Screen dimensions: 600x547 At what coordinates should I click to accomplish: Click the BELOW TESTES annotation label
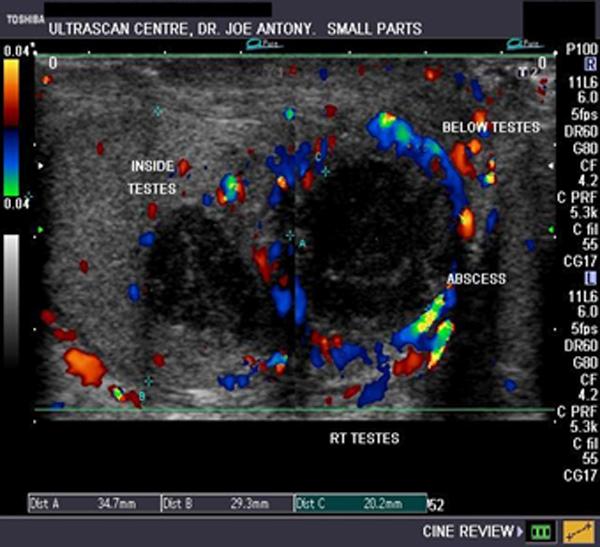click(x=491, y=127)
